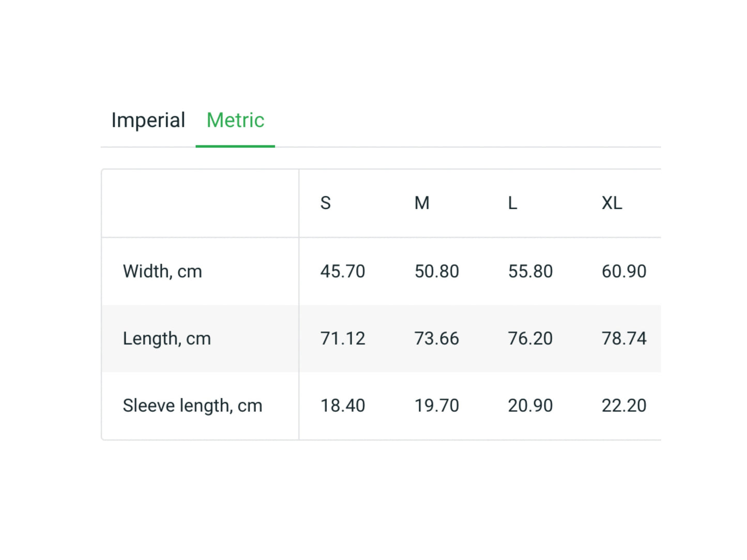Click the 50.80 width value for M
The image size is (747, 560).
(437, 271)
